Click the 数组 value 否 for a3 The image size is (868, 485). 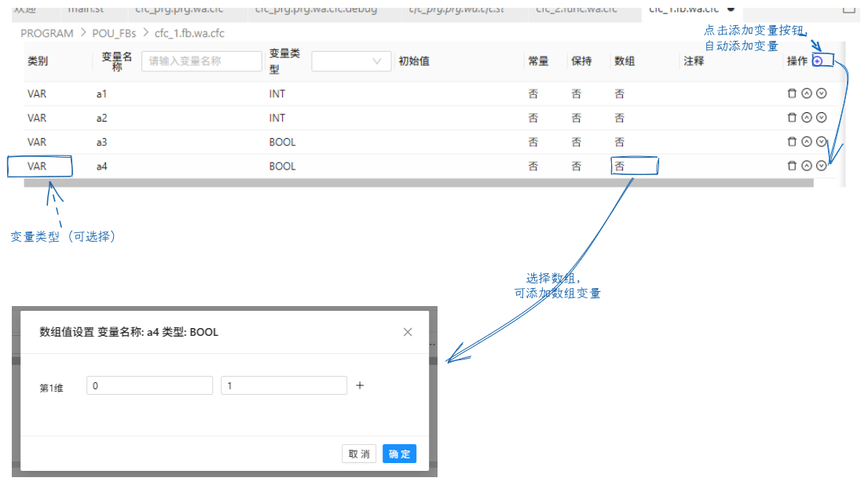pos(620,142)
